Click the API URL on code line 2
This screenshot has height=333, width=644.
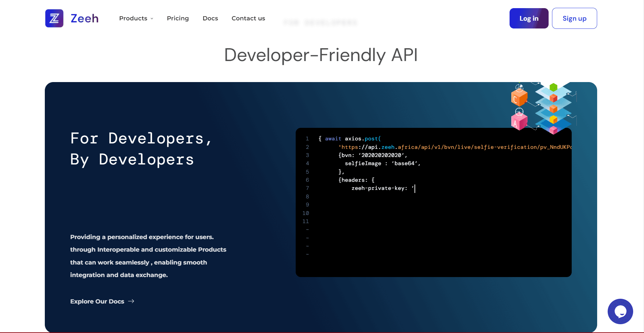[x=455, y=147]
